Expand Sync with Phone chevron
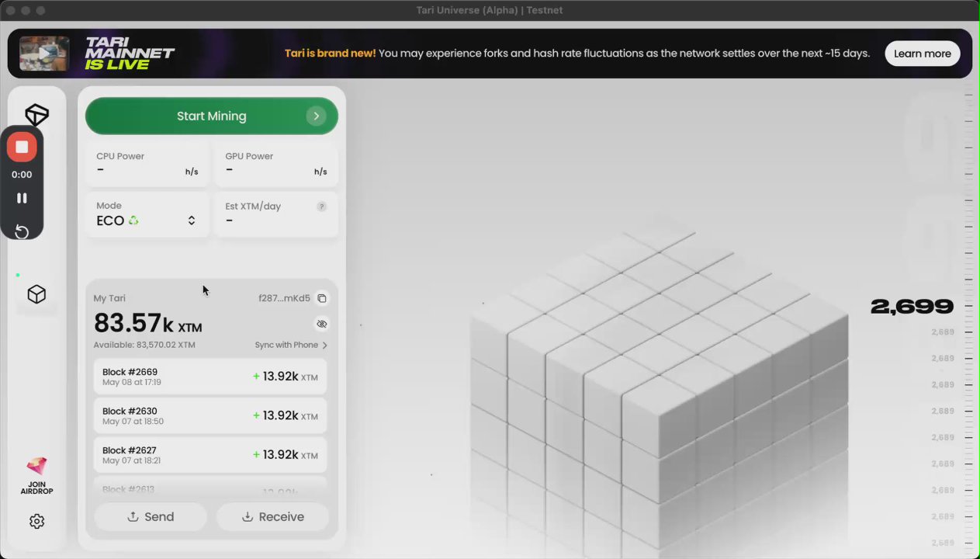Screen dimensions: 980x559 pos(324,345)
